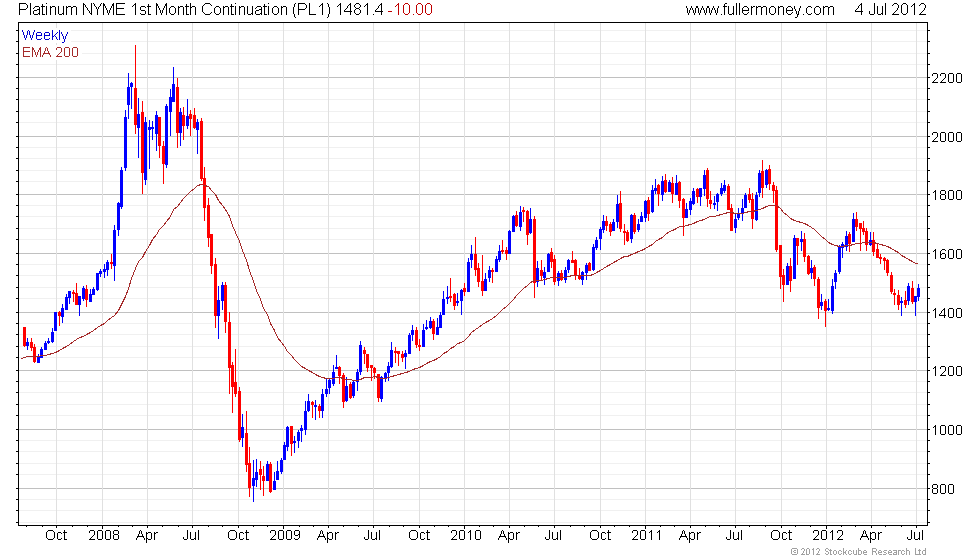
Task: Click the first 'Oct' label left of 2008
Action: tap(56, 536)
